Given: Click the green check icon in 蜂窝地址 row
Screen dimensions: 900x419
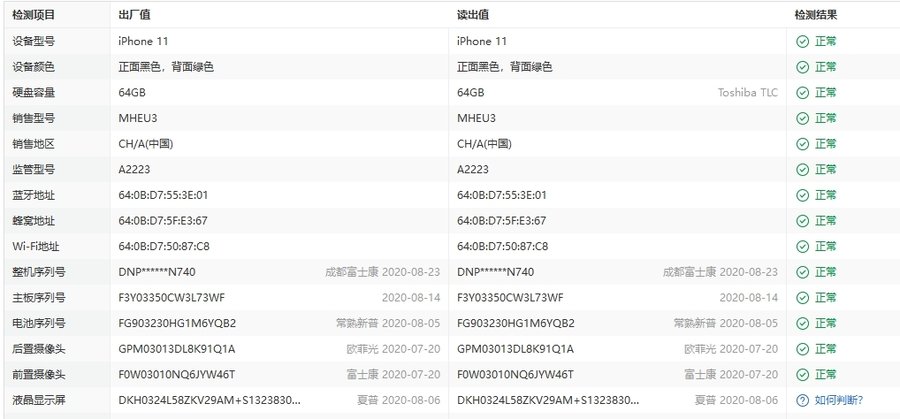Looking at the screenshot, I should (802, 220).
